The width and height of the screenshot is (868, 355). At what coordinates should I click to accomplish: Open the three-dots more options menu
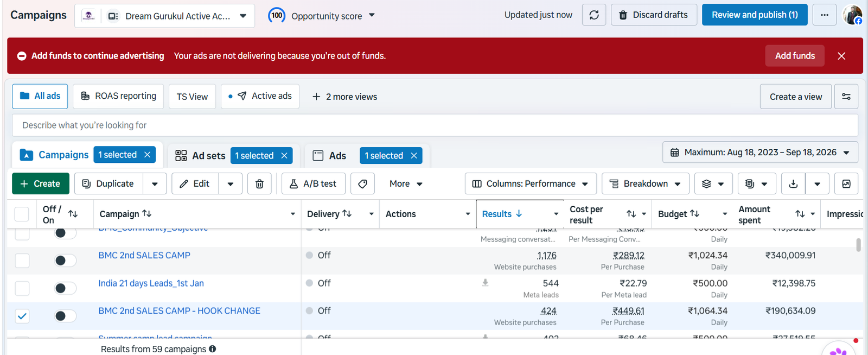pyautogui.click(x=825, y=15)
